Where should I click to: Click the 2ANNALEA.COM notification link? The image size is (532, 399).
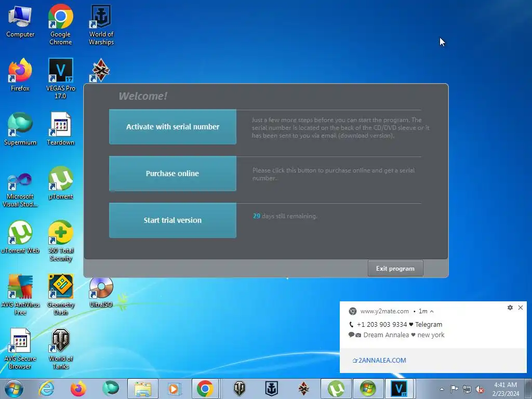[x=379, y=361]
